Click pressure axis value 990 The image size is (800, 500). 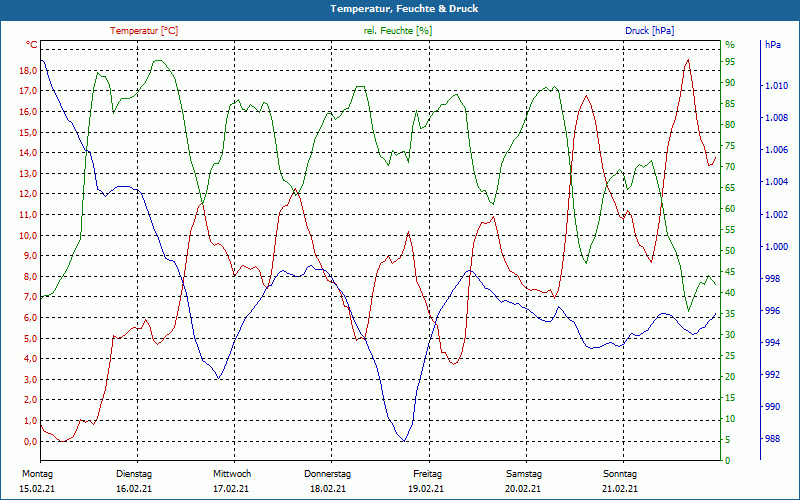click(x=772, y=407)
